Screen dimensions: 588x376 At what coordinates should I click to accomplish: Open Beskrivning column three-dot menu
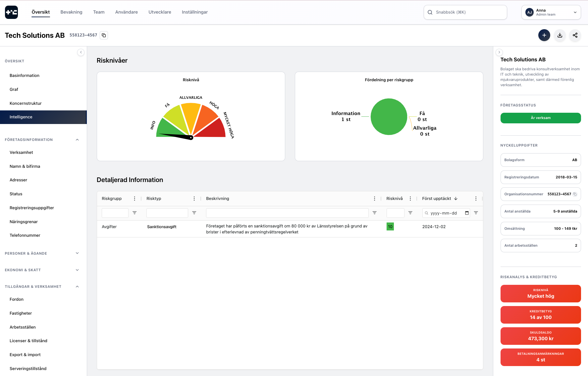[374, 199]
